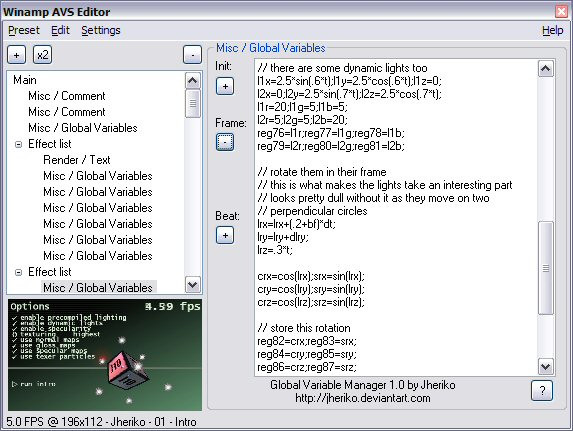Select the first Effect list label
The width and height of the screenshot is (573, 431).
coord(50,144)
